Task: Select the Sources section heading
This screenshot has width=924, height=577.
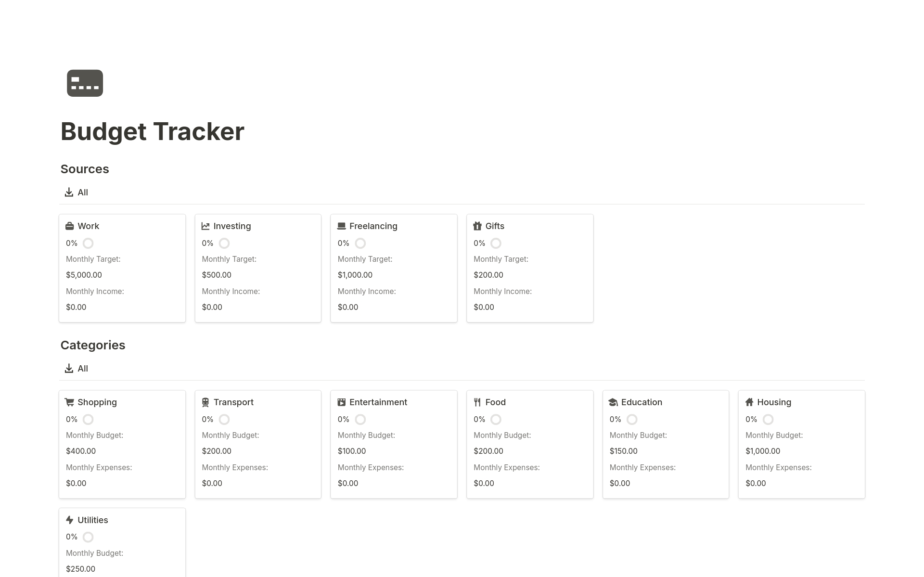Action: click(85, 169)
